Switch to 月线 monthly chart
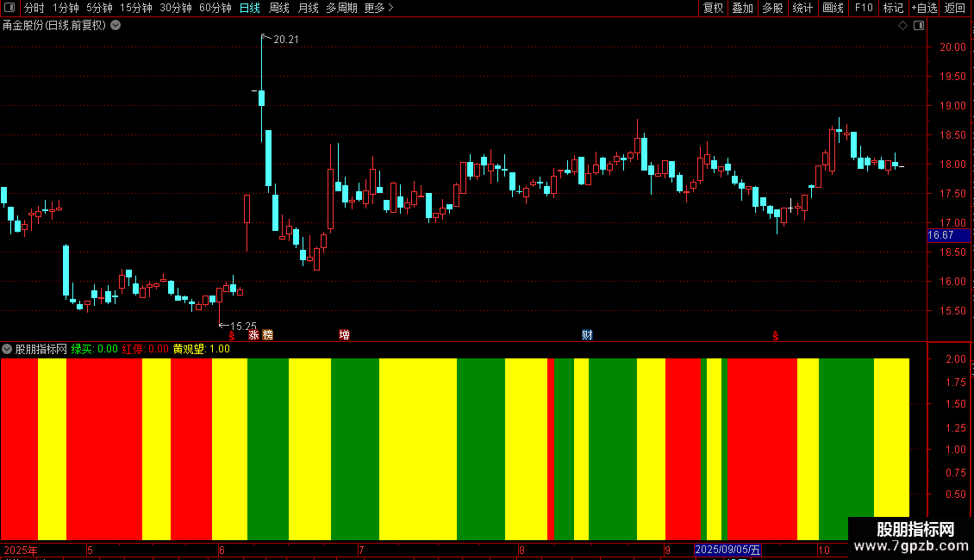 pos(308,8)
